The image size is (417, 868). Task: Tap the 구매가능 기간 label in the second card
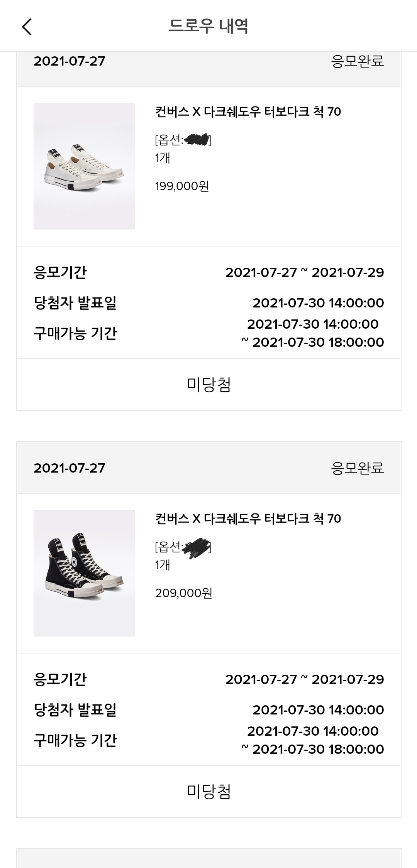click(75, 740)
